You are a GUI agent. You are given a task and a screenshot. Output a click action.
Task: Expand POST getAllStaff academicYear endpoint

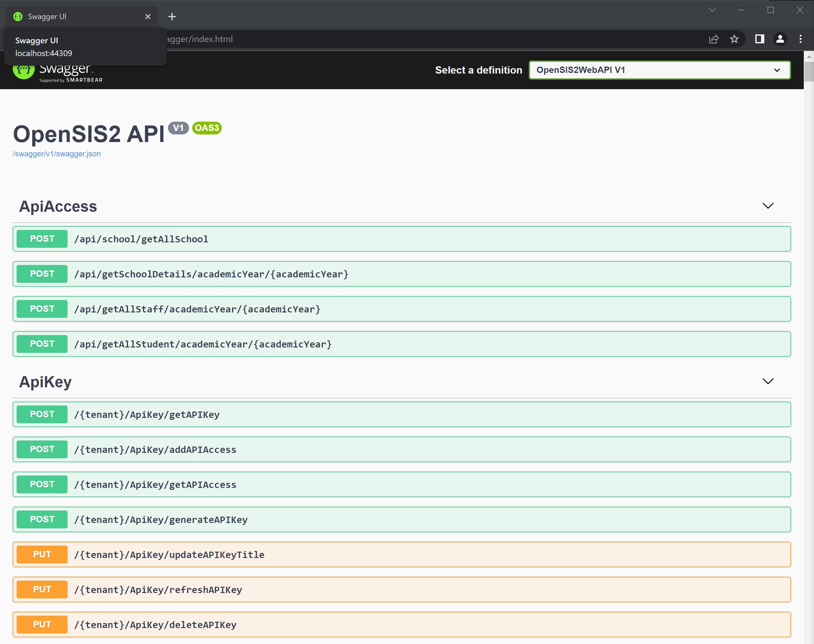401,309
